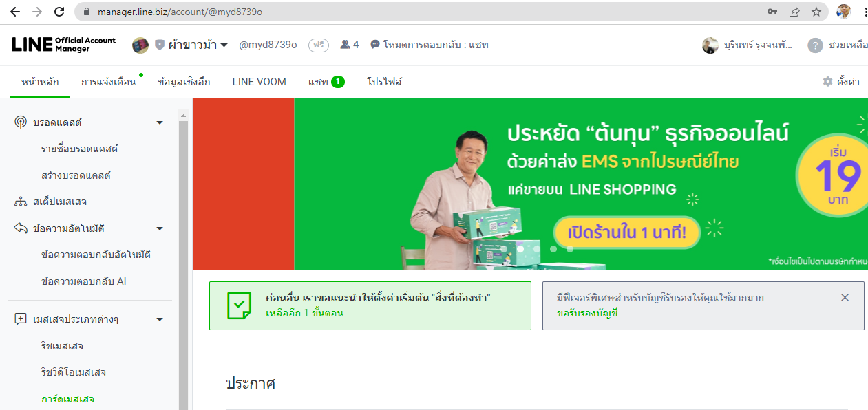Bookmark the page with the star icon
This screenshot has width=868, height=410.
click(816, 12)
